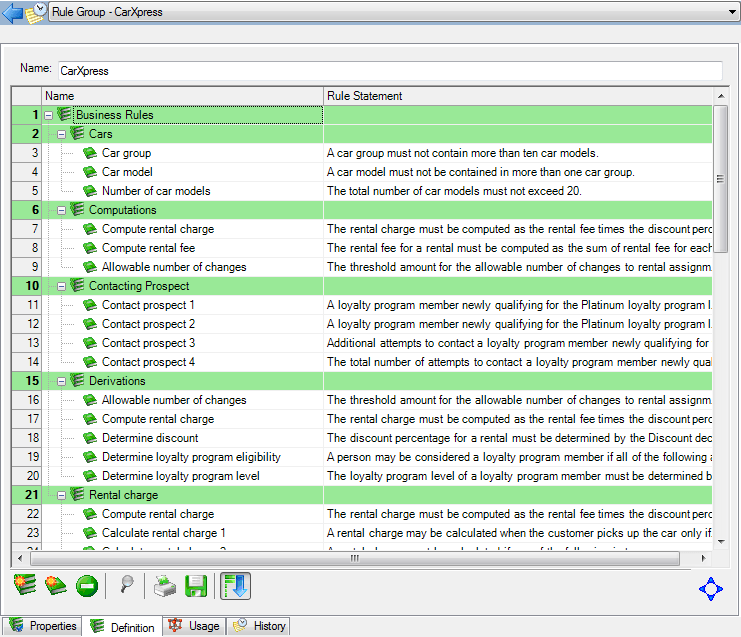Collapse the Business Rules tree node
This screenshot has height=637, width=741.
click(x=49, y=115)
